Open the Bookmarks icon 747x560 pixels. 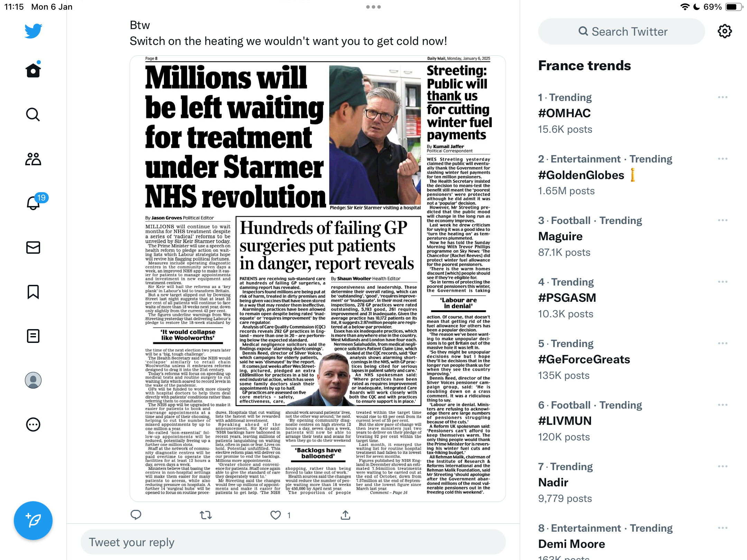pyautogui.click(x=33, y=292)
